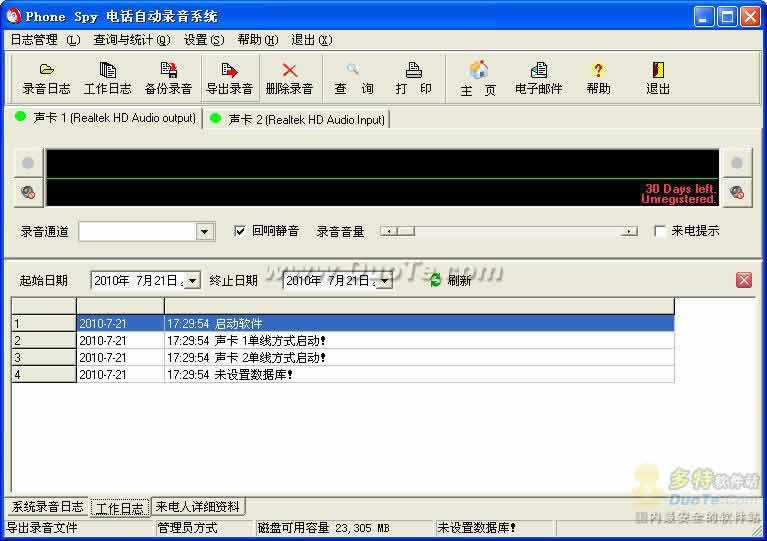Open the 起始日期 date picker dropdown

pos(192,281)
